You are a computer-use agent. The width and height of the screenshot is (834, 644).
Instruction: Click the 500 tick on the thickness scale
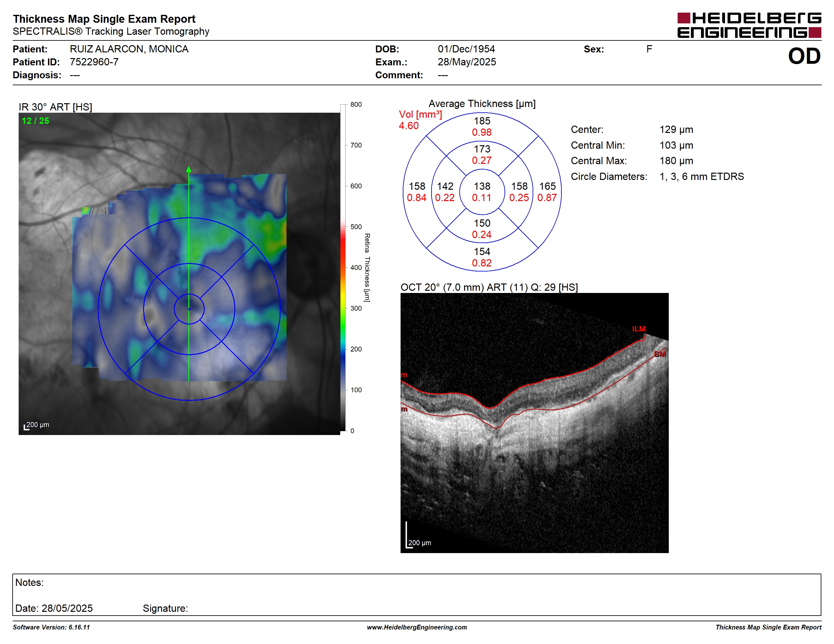point(356,227)
